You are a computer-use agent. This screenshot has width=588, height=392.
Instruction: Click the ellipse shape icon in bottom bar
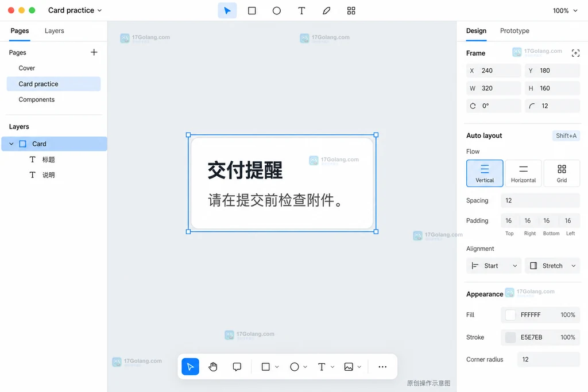(x=295, y=367)
